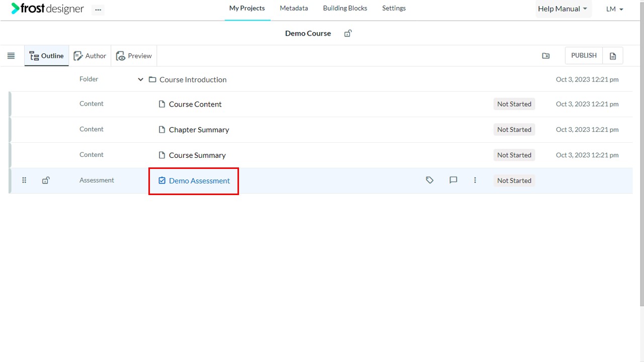Click the page icon of Course Content
The width and height of the screenshot is (644, 362).
[x=162, y=104]
